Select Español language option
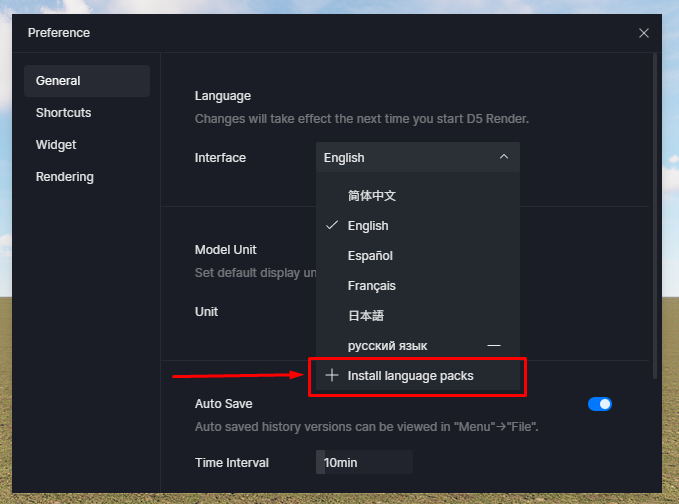The height and width of the screenshot is (504, 679). [417, 256]
